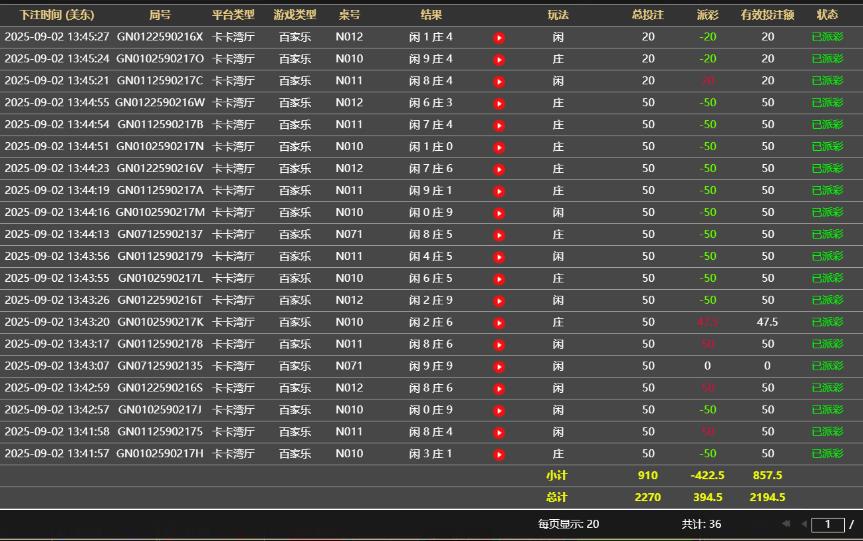Click play icon in the 13:45:24 row
The width and height of the screenshot is (863, 541).
[x=499, y=60]
